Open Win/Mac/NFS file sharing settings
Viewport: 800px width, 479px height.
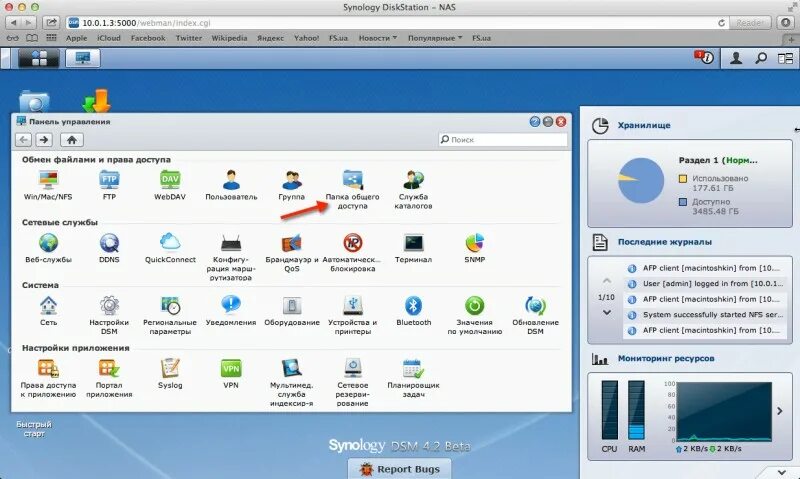click(x=48, y=185)
